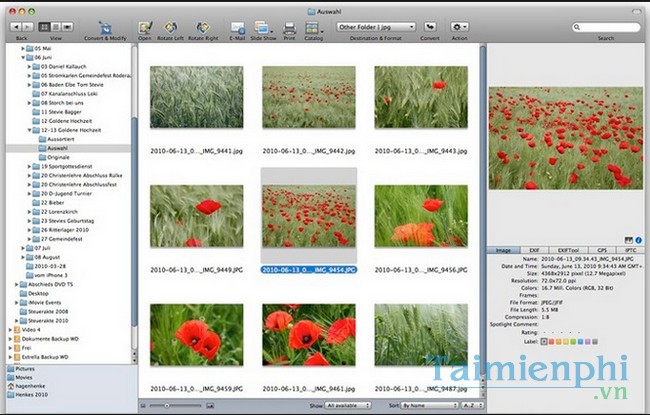Rotate the image right

tap(203, 27)
